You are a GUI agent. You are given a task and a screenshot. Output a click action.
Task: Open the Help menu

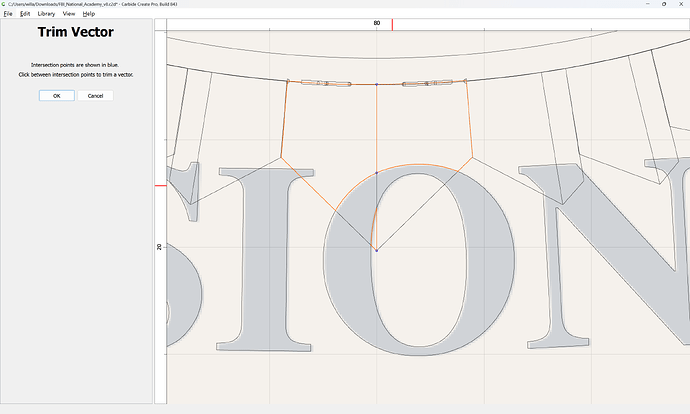click(88, 14)
